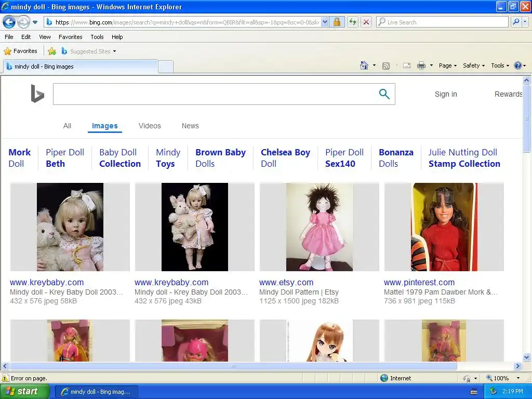This screenshot has height=399, width=532.
Task: Select the Bonanza Dolls suggestion
Action: (x=396, y=158)
